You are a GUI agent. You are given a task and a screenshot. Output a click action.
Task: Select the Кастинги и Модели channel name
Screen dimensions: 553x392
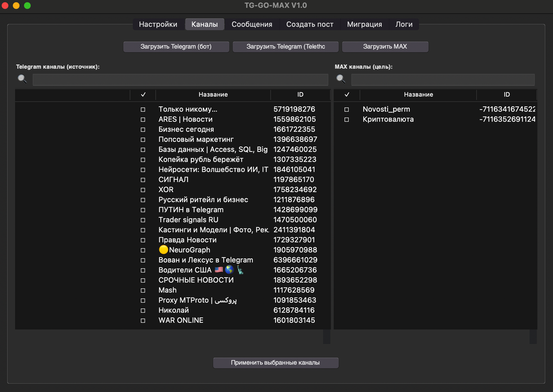tap(214, 230)
